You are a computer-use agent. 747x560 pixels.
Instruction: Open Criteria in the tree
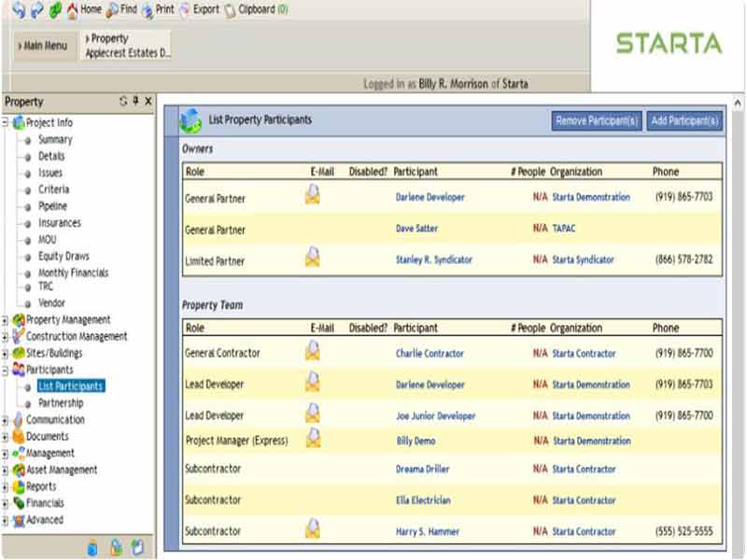click(x=53, y=189)
